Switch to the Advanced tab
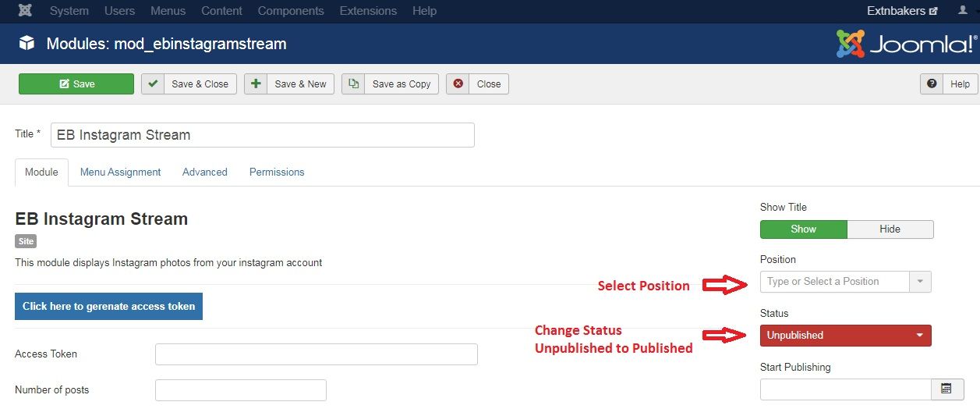Image resolution: width=980 pixels, height=416 pixels. click(205, 172)
